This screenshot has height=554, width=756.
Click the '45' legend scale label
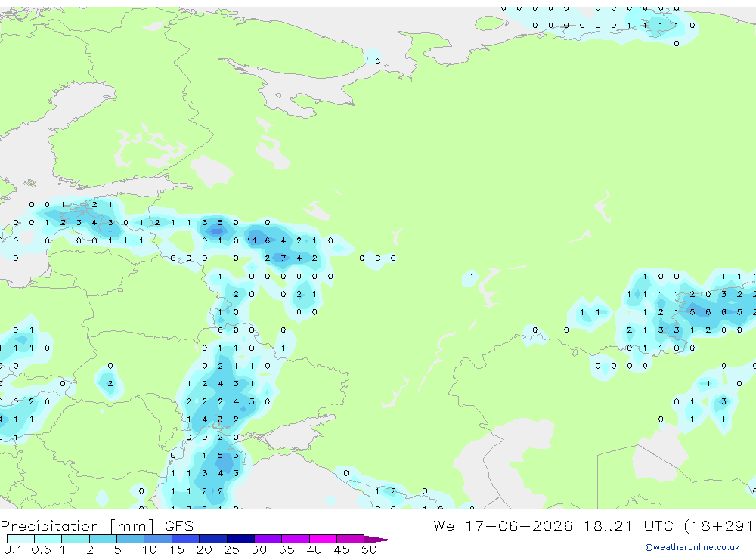pos(342,549)
